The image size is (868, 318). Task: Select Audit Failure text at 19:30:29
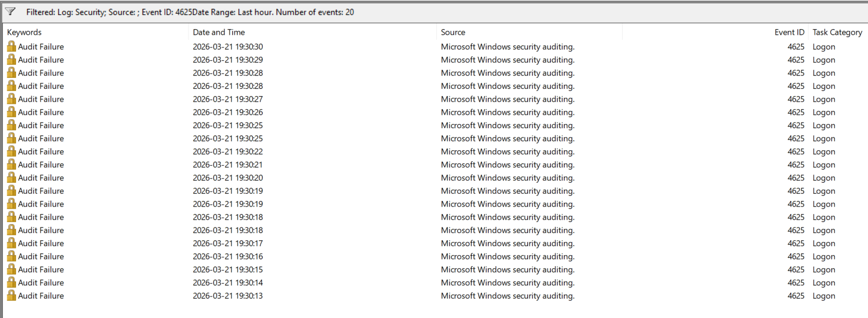tap(41, 60)
